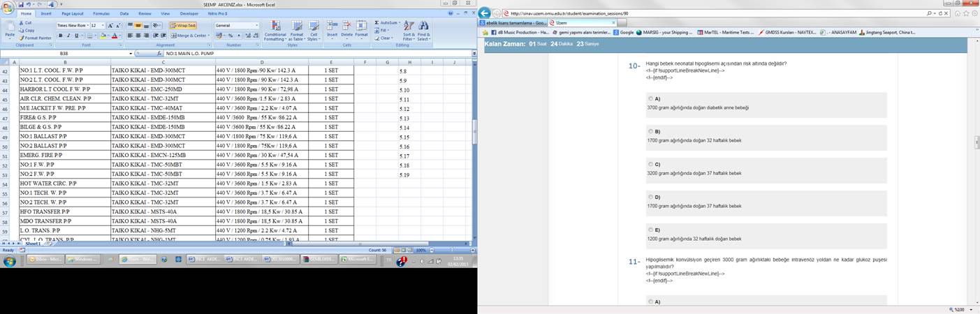Image resolution: width=980 pixels, height=314 pixels.
Task: Click the Bold formatting icon
Action: [x=60, y=36]
